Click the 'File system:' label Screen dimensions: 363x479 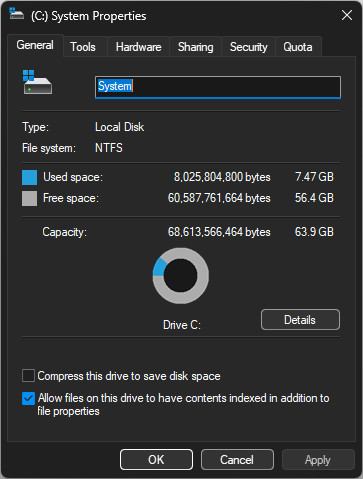(49, 148)
